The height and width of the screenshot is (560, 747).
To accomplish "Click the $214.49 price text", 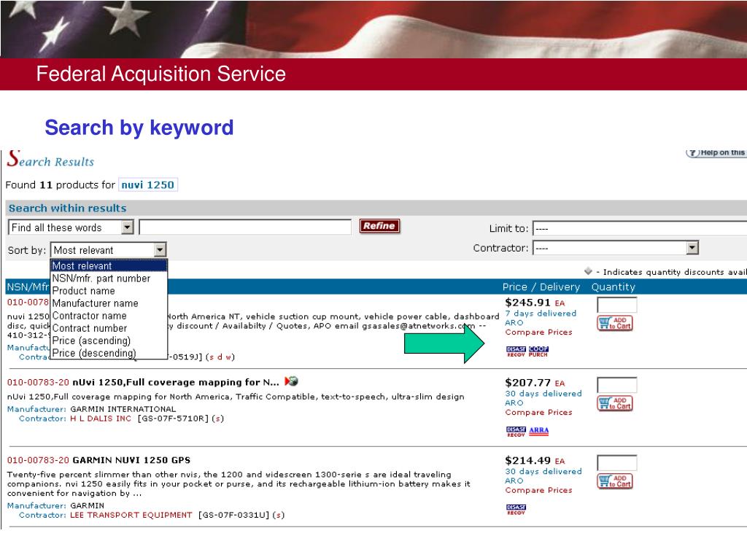I will click(527, 461).
